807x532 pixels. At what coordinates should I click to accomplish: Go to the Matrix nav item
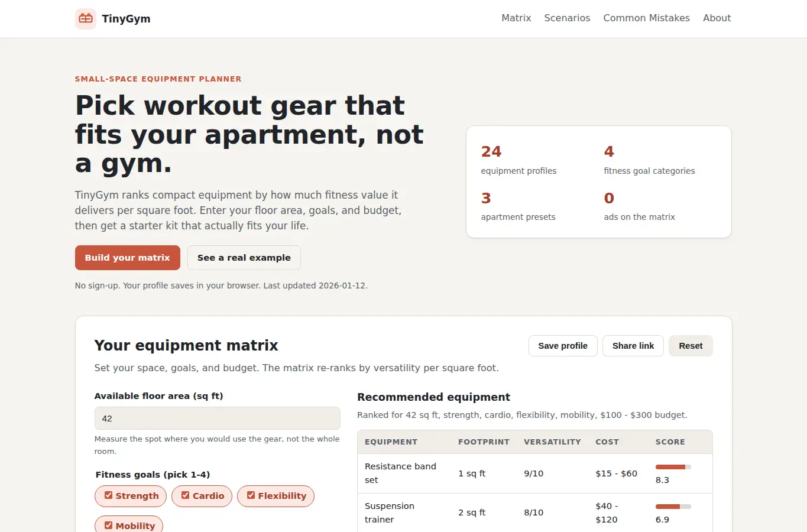pos(516,18)
